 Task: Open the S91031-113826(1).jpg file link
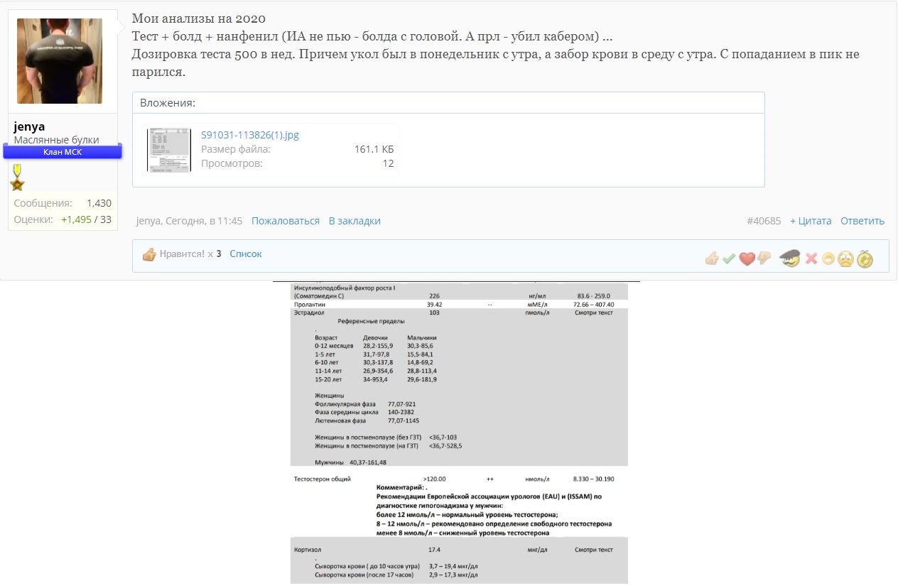click(x=254, y=135)
